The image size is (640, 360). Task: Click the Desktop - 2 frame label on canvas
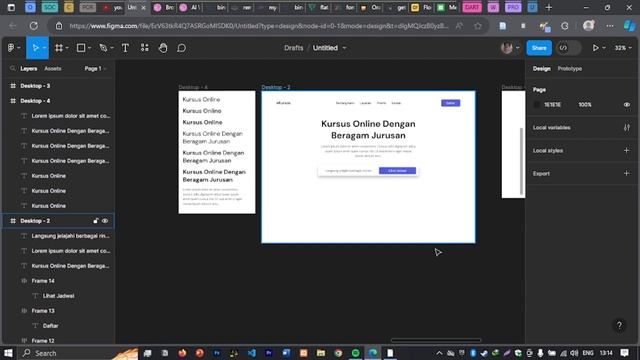click(x=276, y=87)
